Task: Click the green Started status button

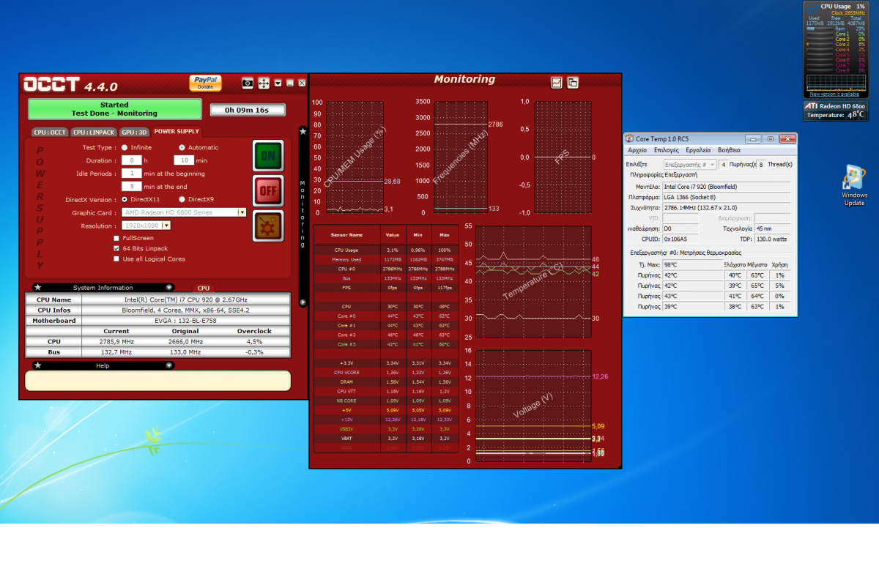Action: coord(114,109)
